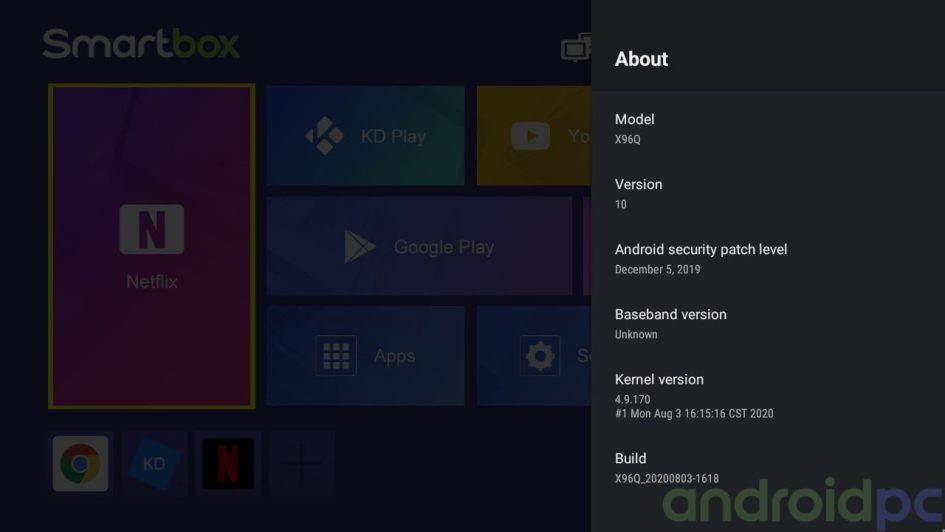Image resolution: width=945 pixels, height=532 pixels.
Task: Launch Chrome from the shortcut row
Action: point(80,463)
